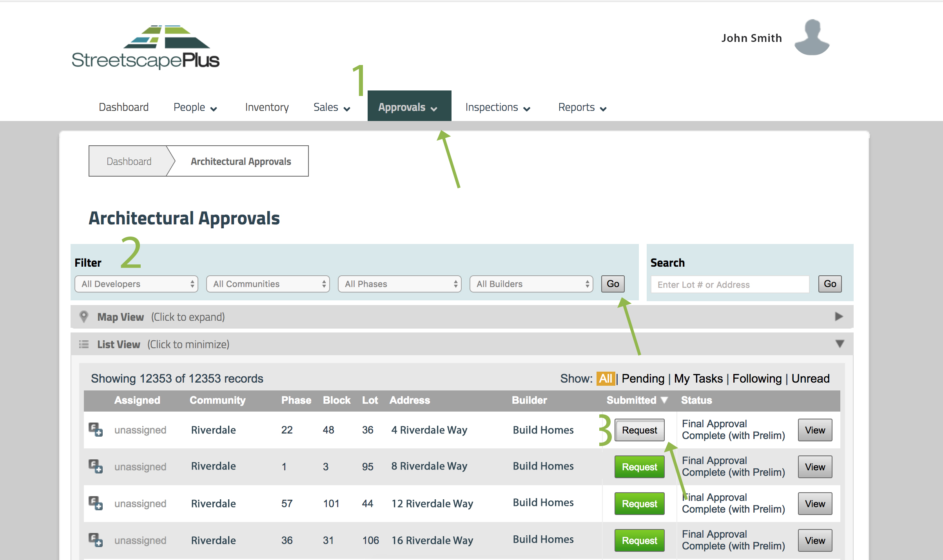Open the All Builders dropdown
The image size is (943, 560).
click(531, 284)
